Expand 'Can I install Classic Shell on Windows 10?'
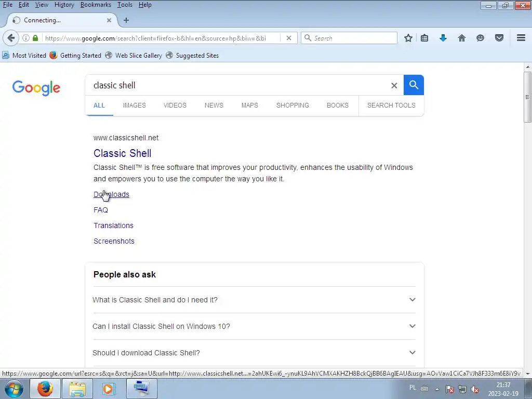The width and height of the screenshot is (532, 399). [254, 326]
